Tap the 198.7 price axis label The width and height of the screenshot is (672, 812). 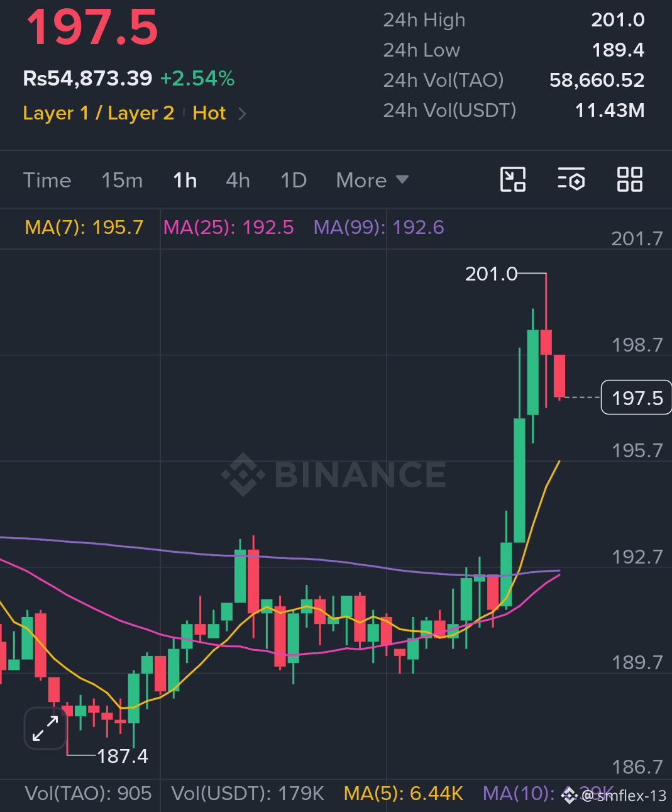point(637,345)
